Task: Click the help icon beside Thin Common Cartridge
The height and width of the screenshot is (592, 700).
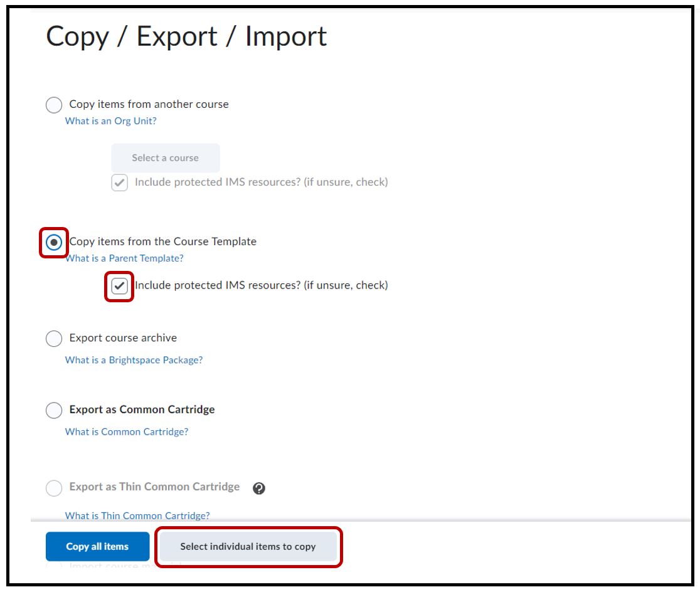Action: point(259,489)
